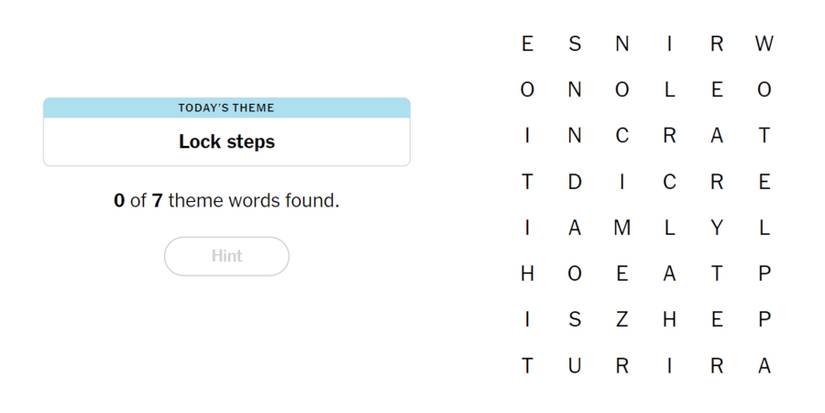This screenshot has height=413, width=825.
Task: Select the letter W in the grid
Action: click(764, 44)
